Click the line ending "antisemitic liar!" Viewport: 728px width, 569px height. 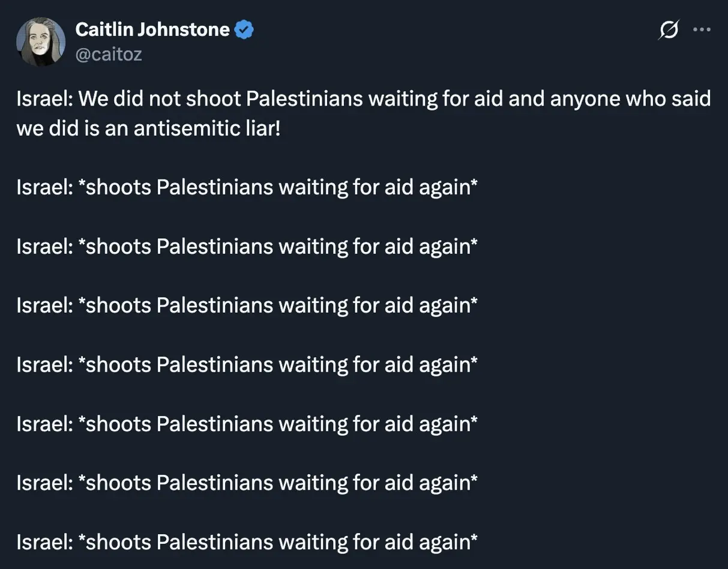click(x=148, y=128)
